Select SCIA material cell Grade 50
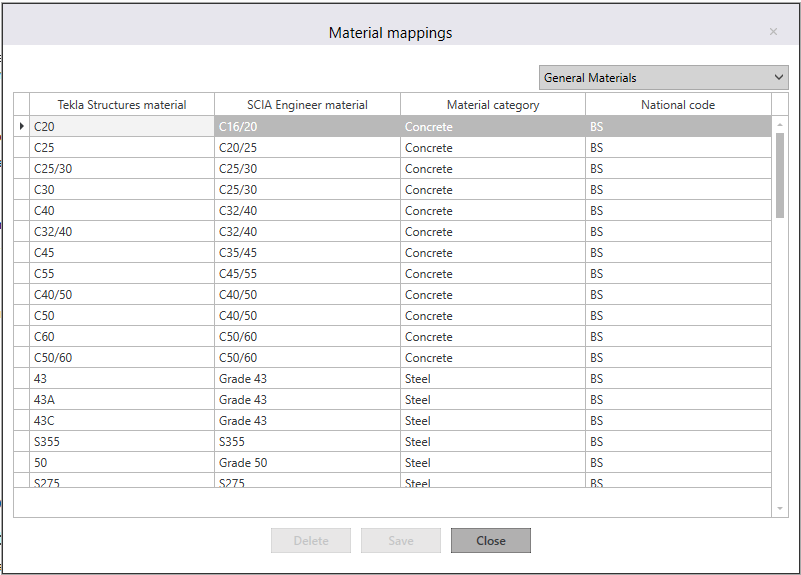The height and width of the screenshot is (575, 801). (308, 462)
